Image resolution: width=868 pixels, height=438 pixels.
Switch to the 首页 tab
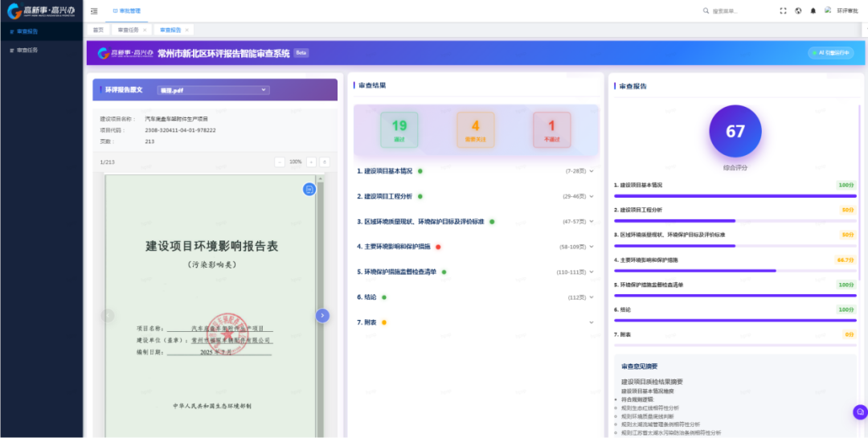click(x=98, y=30)
